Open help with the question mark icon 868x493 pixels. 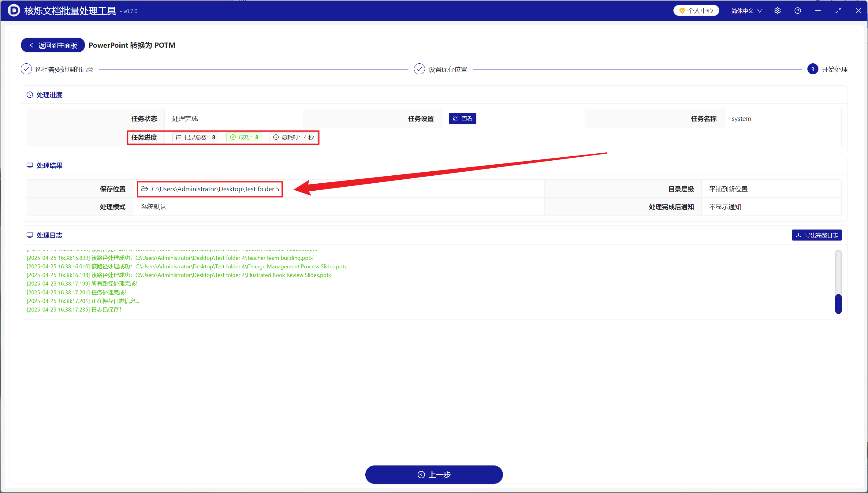(798, 10)
